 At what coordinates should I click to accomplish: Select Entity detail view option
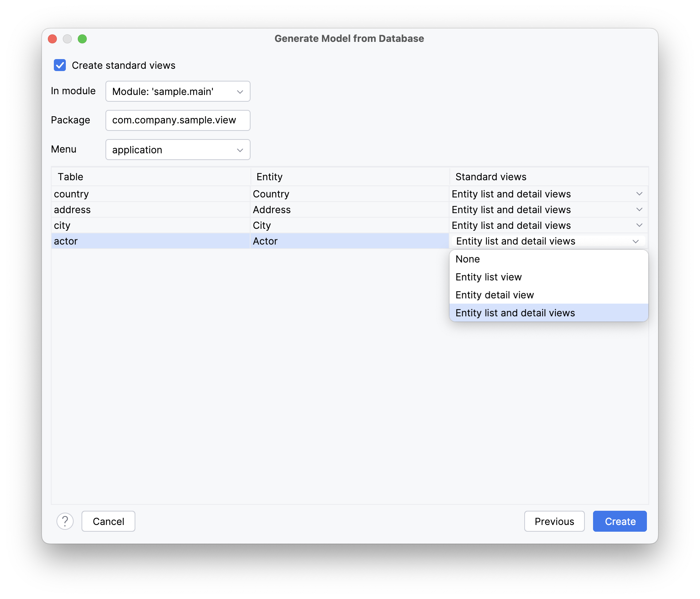(494, 295)
